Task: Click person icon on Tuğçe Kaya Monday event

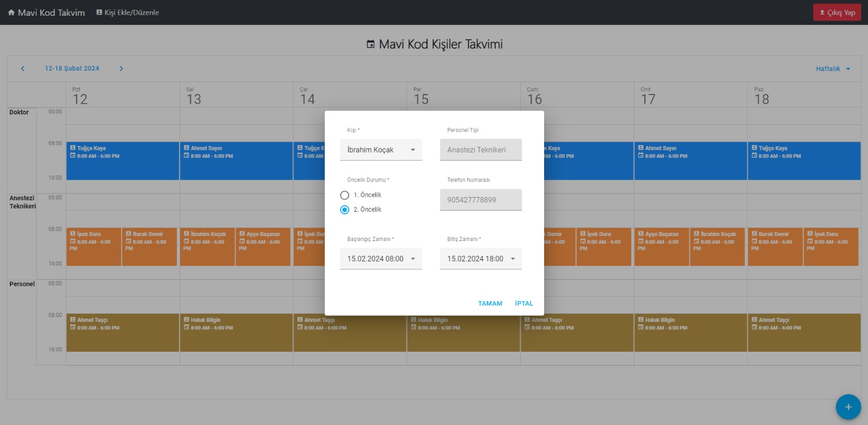Action: click(x=73, y=148)
